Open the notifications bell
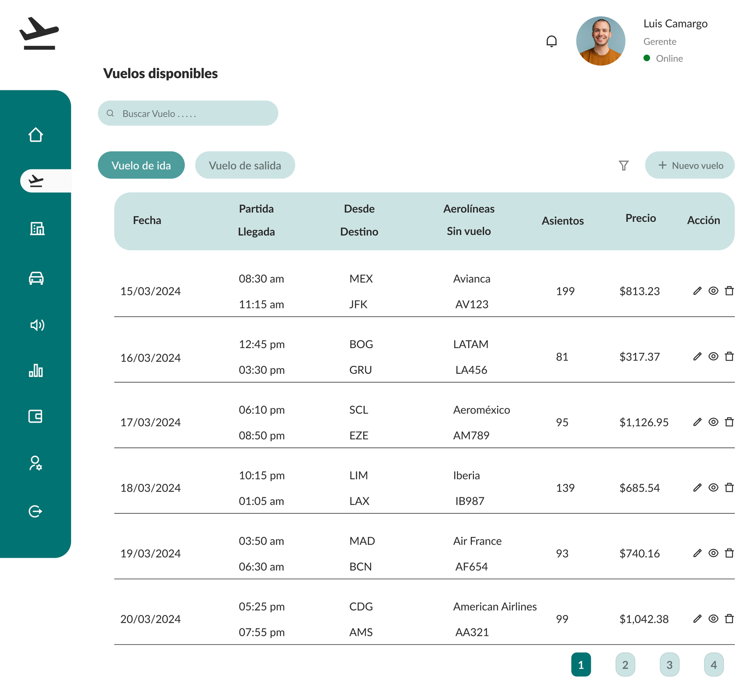The image size is (749, 700). (551, 42)
